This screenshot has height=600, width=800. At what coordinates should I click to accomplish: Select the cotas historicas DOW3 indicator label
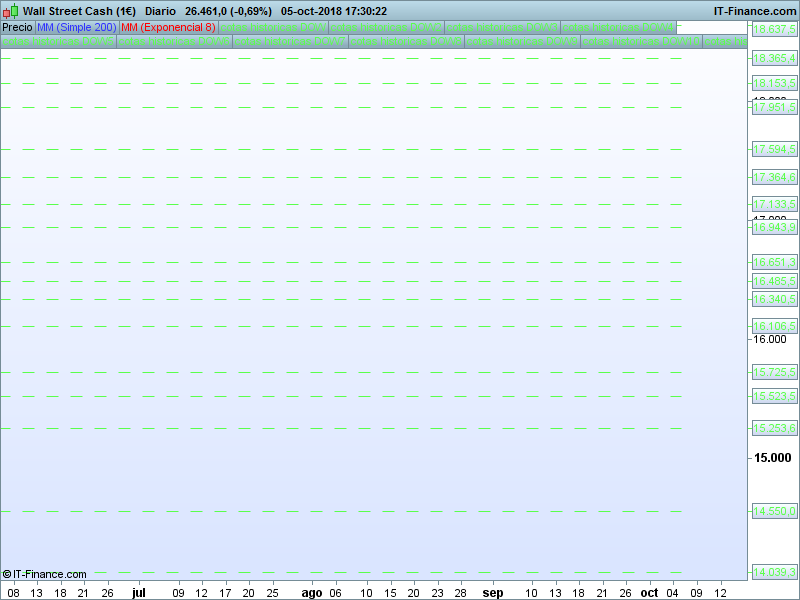click(502, 28)
